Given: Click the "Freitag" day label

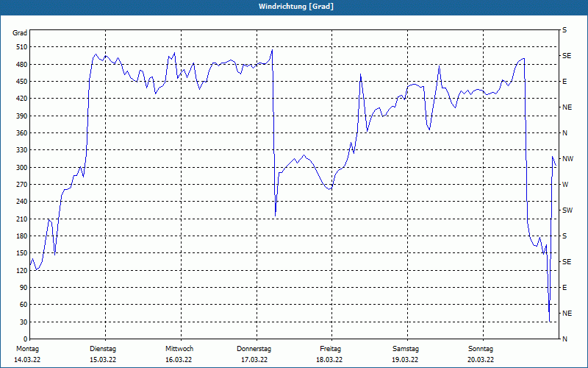Looking at the screenshot, I should (x=330, y=349).
